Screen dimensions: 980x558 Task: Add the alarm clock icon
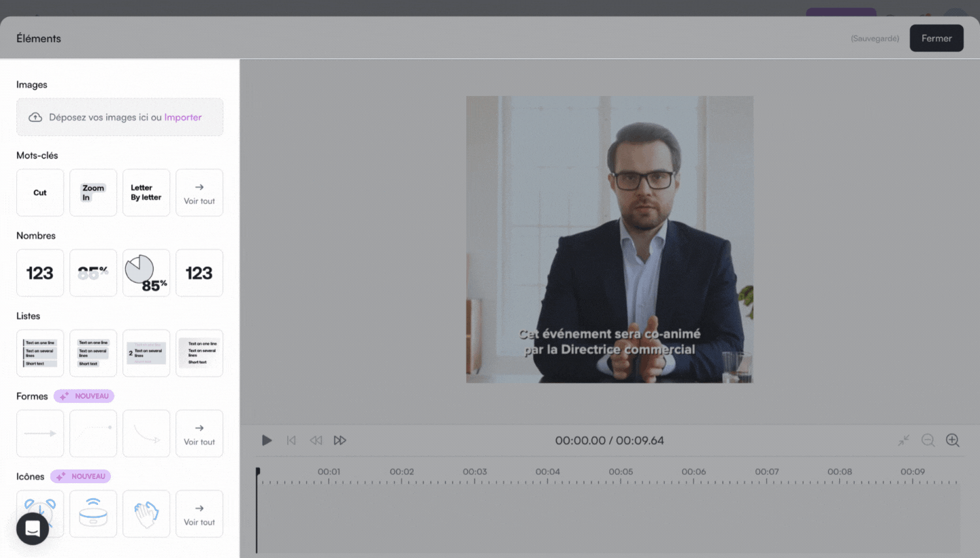(40, 514)
